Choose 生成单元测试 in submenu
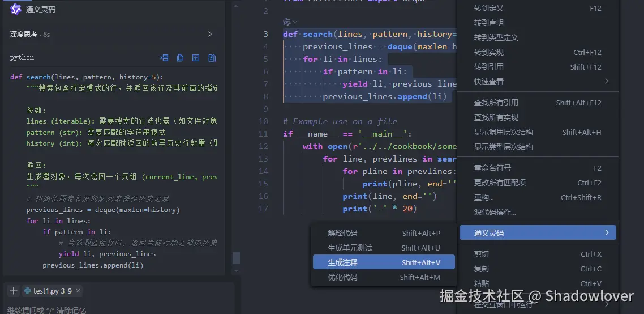This screenshot has width=644, height=314. (384, 248)
